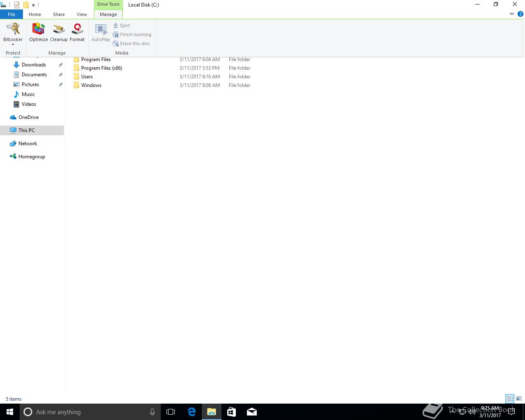Select Pictures in the navigation pane
The height and width of the screenshot is (420, 525).
(x=30, y=84)
